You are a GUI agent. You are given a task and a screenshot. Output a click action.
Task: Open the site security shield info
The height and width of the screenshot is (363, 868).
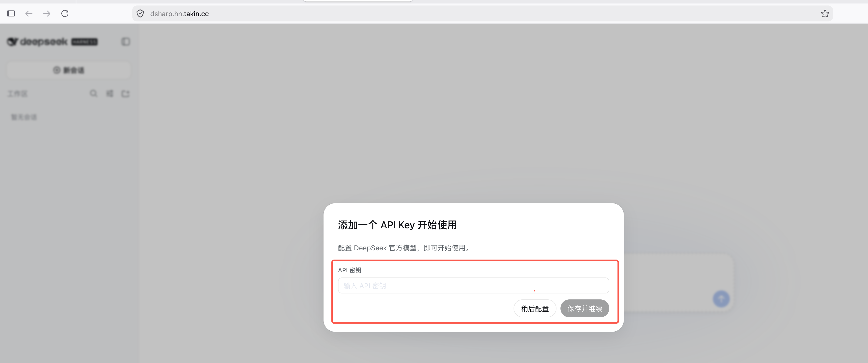click(x=140, y=14)
